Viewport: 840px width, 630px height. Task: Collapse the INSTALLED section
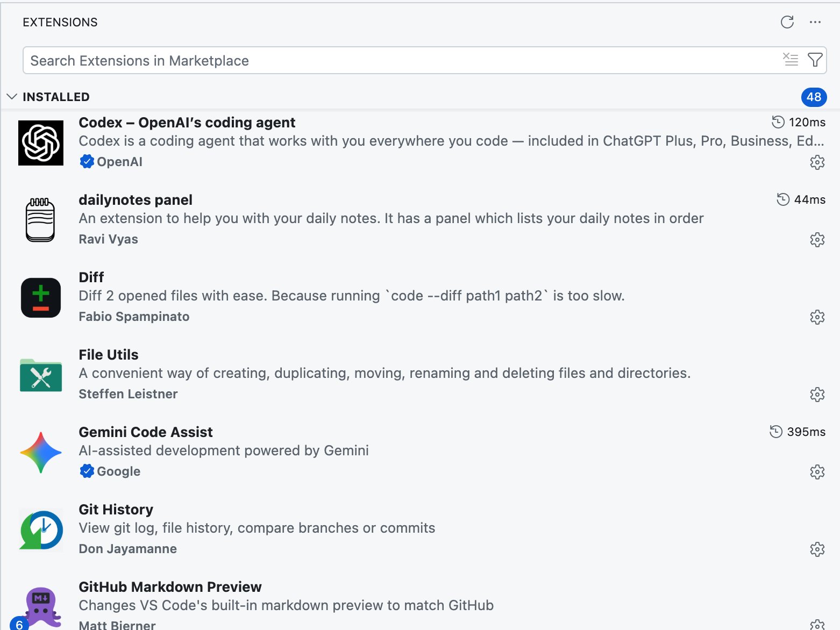12,97
